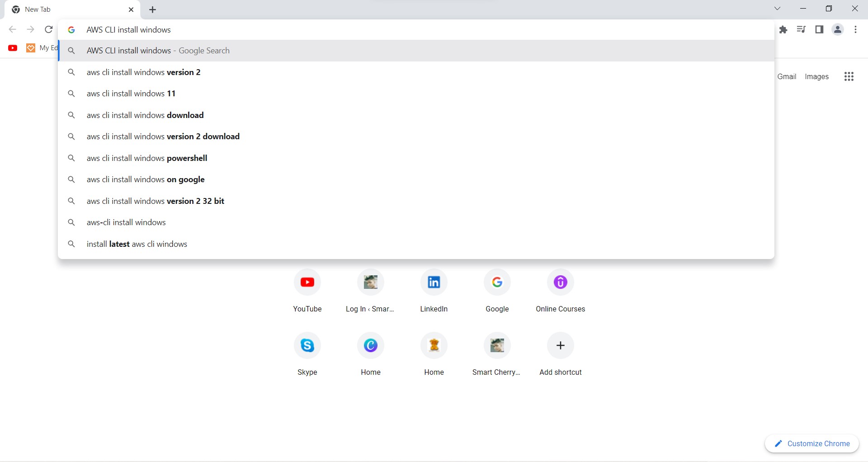Screen dimensions: 868x462
Task: Open the Extensions puzzle icon
Action: pos(783,29)
